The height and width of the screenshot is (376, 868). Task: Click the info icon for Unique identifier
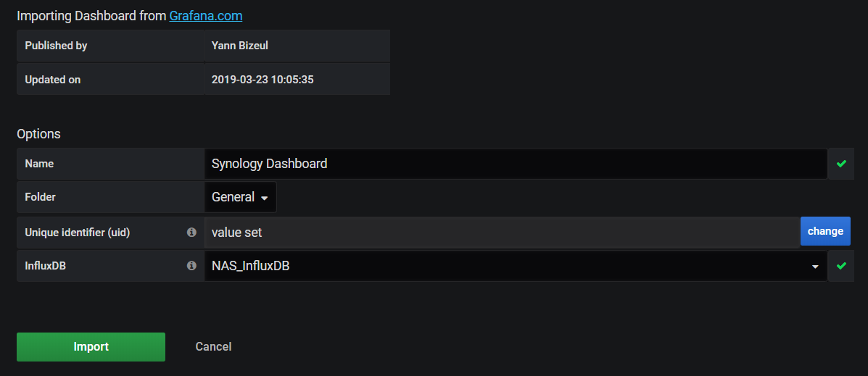(x=191, y=232)
